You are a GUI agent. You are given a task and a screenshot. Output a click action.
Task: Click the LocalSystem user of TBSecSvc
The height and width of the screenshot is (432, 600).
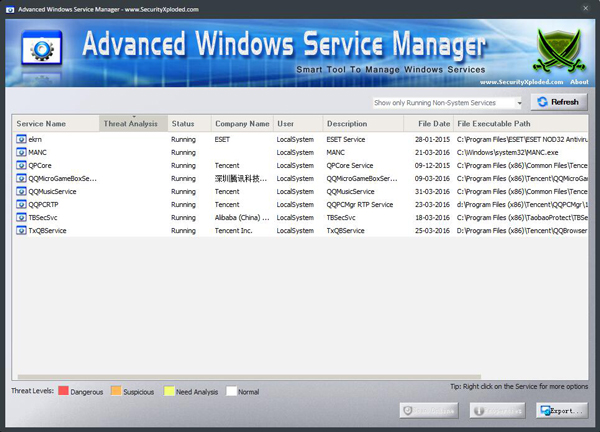pos(295,217)
